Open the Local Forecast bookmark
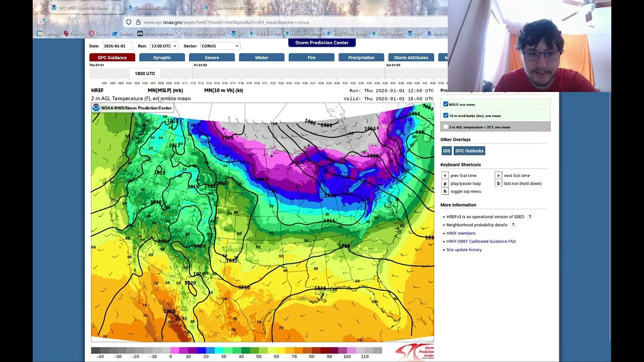 387,34
